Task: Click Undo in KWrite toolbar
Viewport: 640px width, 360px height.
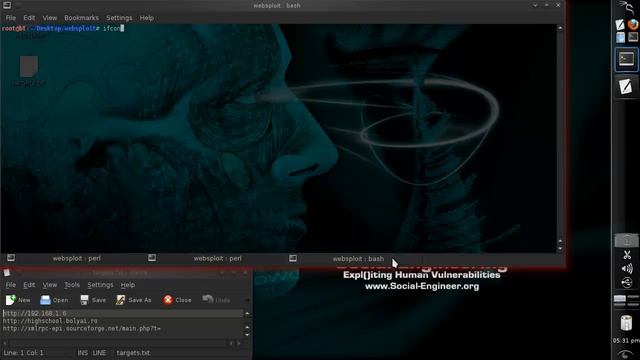Action: [216, 300]
